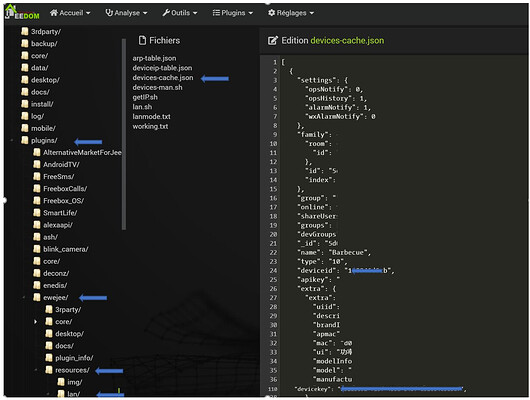530x400 pixels.
Task: Collapse the plugins tree node
Action: (x=12, y=140)
